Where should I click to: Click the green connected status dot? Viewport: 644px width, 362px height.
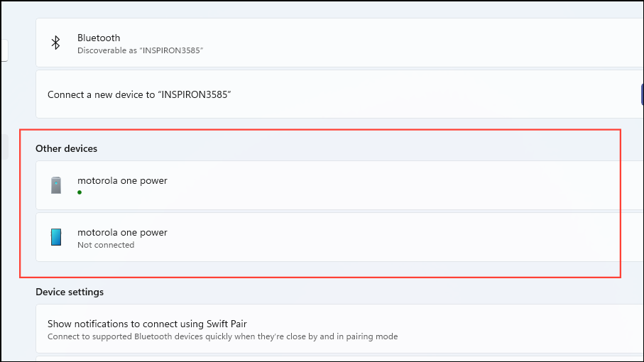(x=80, y=192)
